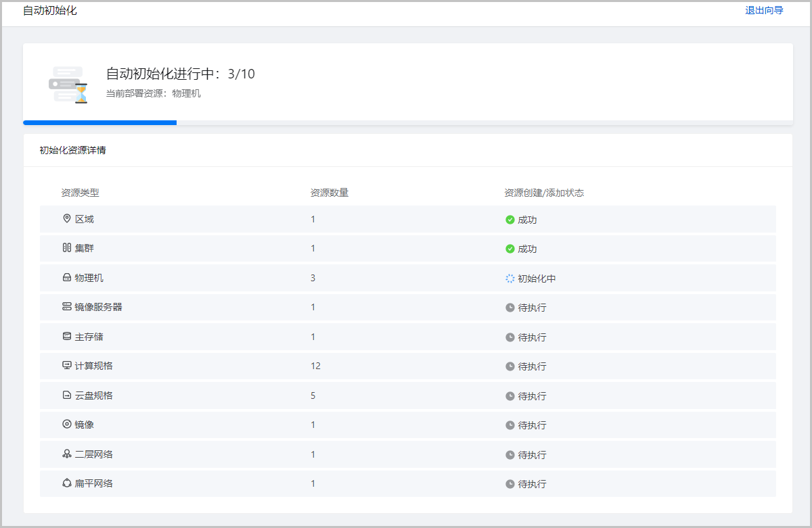This screenshot has width=812, height=528.
Task: Click the 资源类型 column header
Action: point(80,193)
